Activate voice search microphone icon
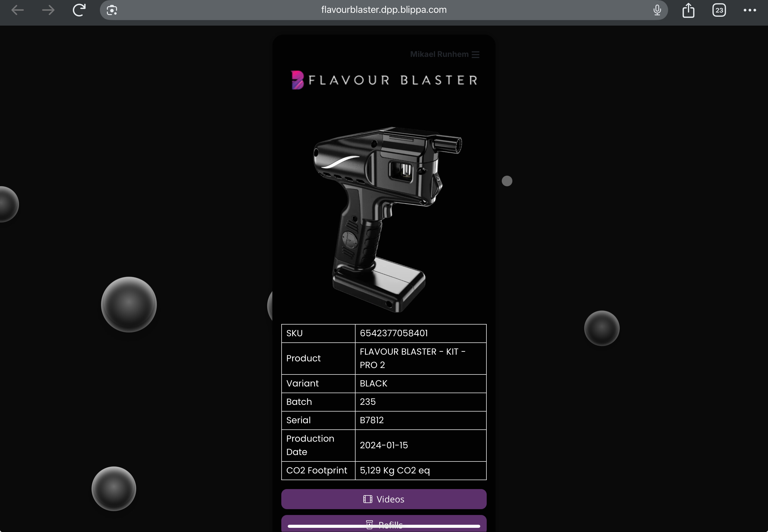The image size is (768, 532). click(x=657, y=10)
